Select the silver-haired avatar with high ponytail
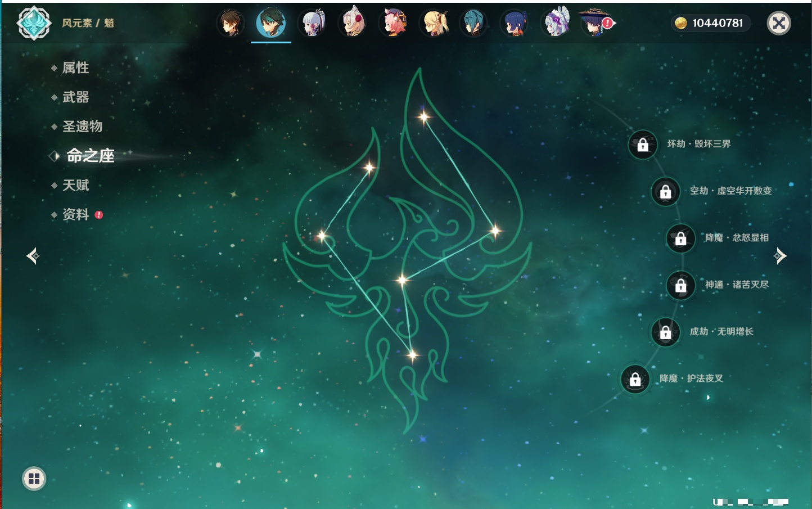The height and width of the screenshot is (509, 812). pyautogui.click(x=313, y=23)
